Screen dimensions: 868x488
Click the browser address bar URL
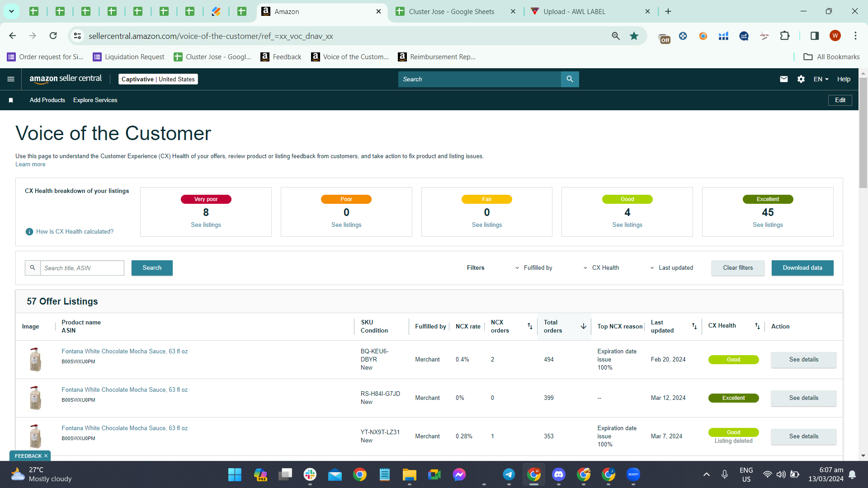(211, 36)
